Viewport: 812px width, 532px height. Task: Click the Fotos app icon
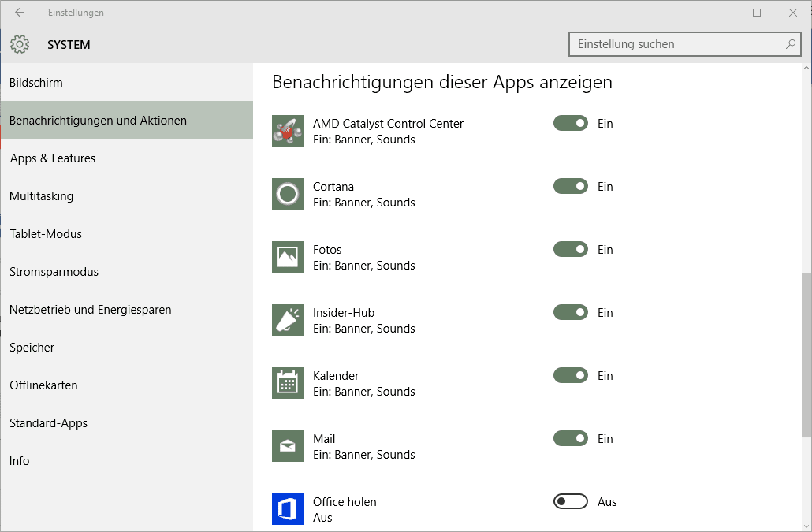pyautogui.click(x=288, y=257)
